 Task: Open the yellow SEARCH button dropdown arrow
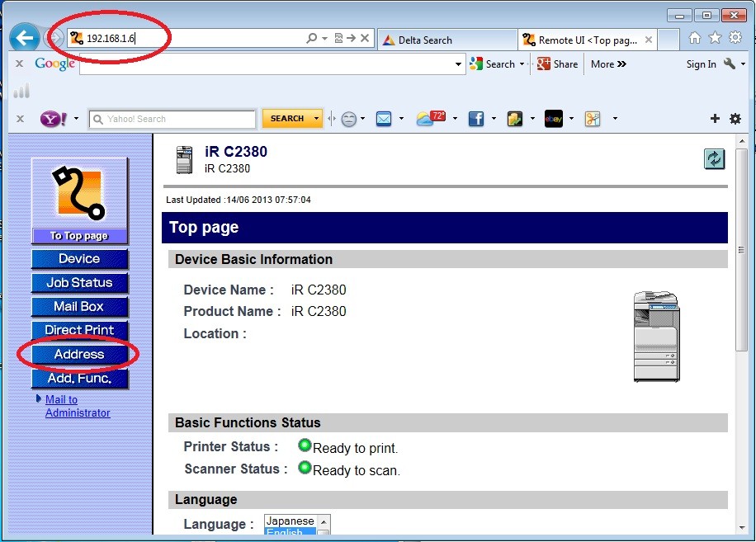(x=316, y=119)
